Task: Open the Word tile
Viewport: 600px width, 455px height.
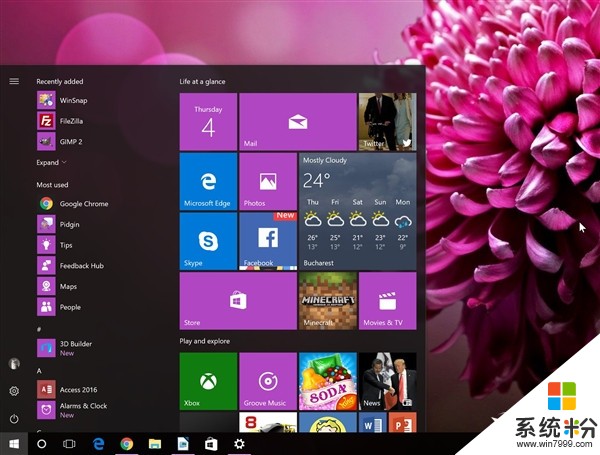Action: coord(372,422)
